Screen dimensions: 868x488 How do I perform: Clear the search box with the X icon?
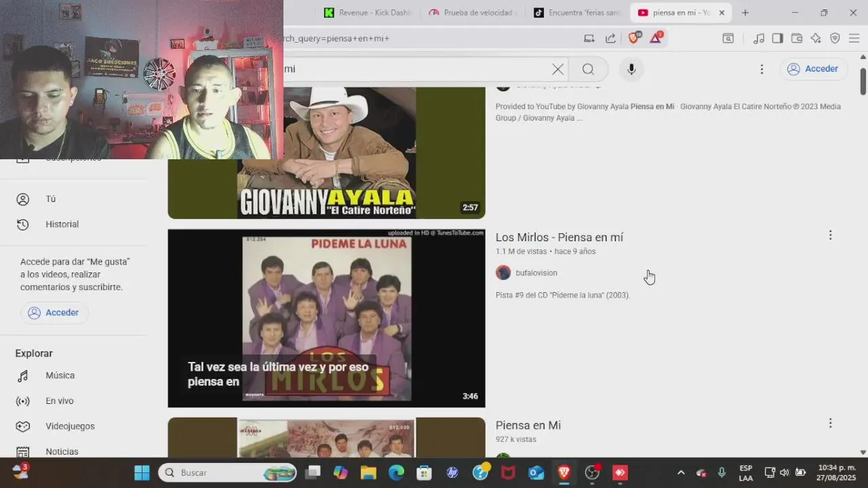point(557,69)
